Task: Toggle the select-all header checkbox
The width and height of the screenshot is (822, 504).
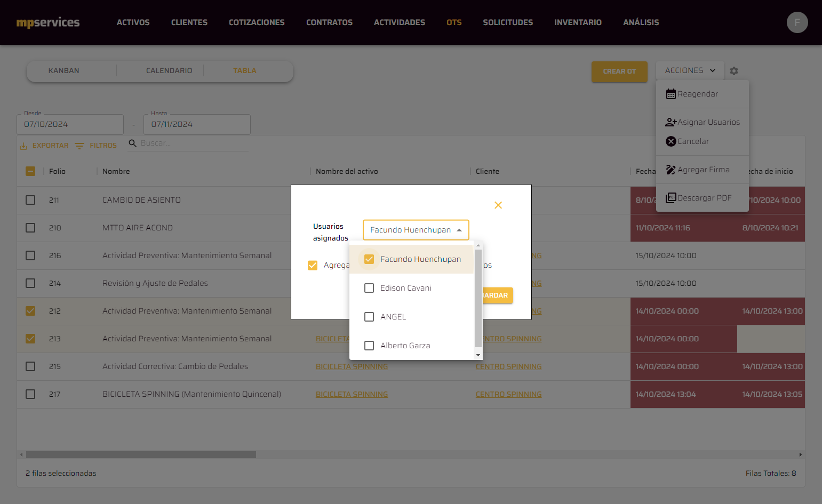Action: [x=30, y=171]
